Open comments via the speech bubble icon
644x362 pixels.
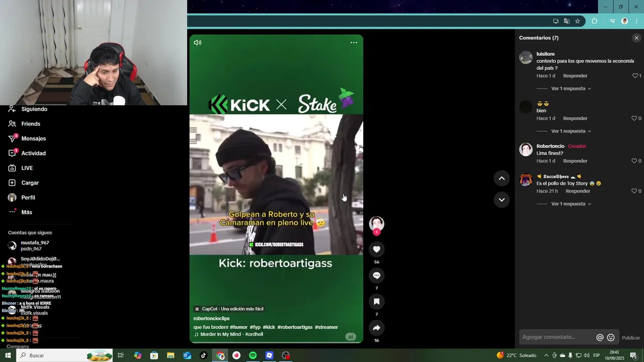(376, 276)
